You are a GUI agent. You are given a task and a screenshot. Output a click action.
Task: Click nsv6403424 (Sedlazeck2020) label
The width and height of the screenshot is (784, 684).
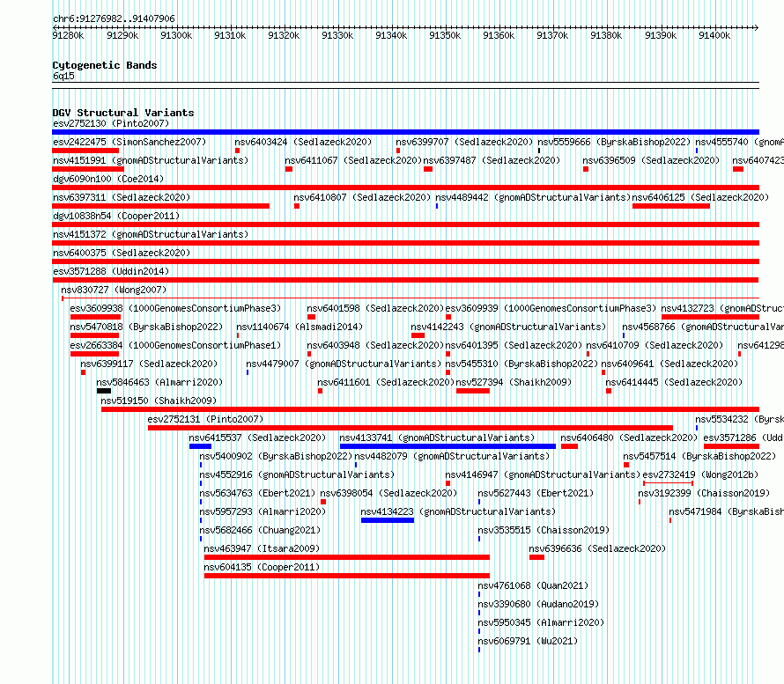(x=304, y=142)
